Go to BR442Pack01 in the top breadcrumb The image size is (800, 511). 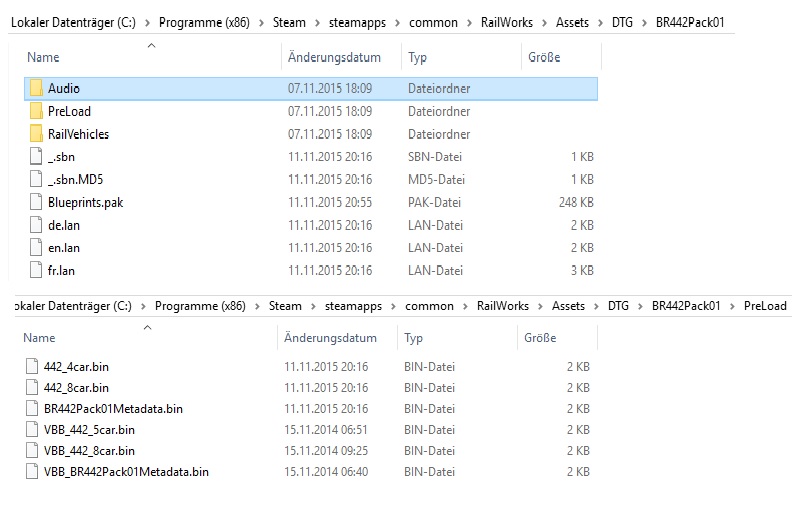tap(690, 22)
